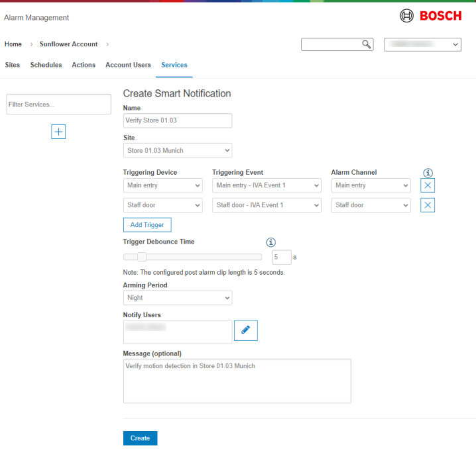This screenshot has width=476, height=449.
Task: Click the debounce time slider handle
Action: pyautogui.click(x=141, y=257)
